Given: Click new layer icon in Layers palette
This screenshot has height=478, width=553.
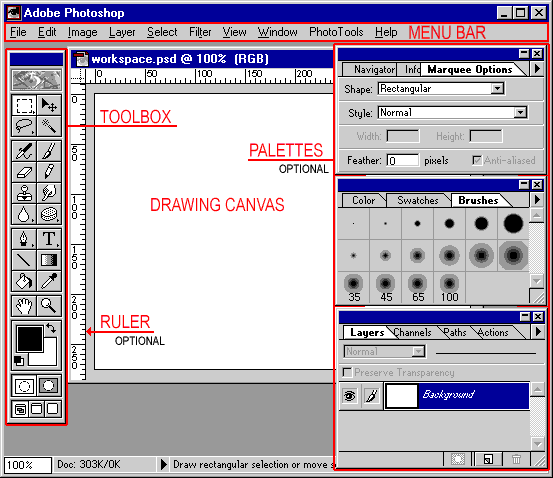Looking at the screenshot, I should [x=488, y=459].
